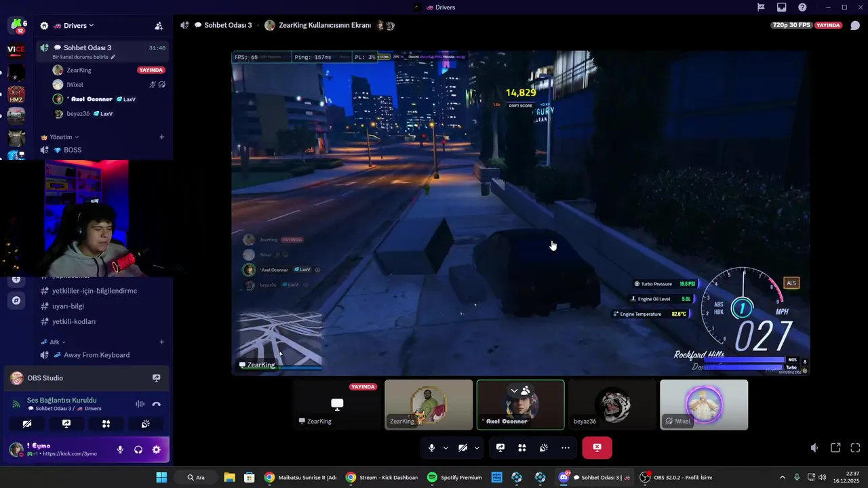This screenshot has width=868, height=488.
Task: Select beyaz36 in voice channel member list
Action: pyautogui.click(x=108, y=114)
